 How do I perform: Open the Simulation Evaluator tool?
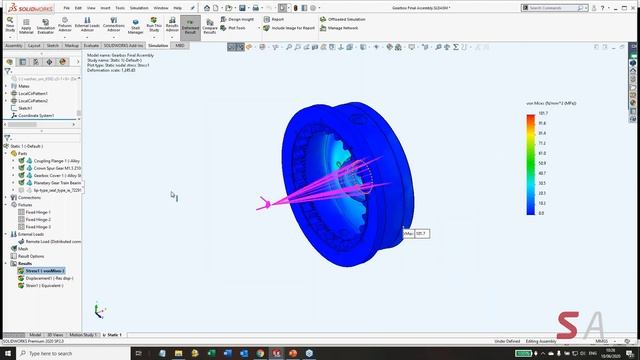45,26
